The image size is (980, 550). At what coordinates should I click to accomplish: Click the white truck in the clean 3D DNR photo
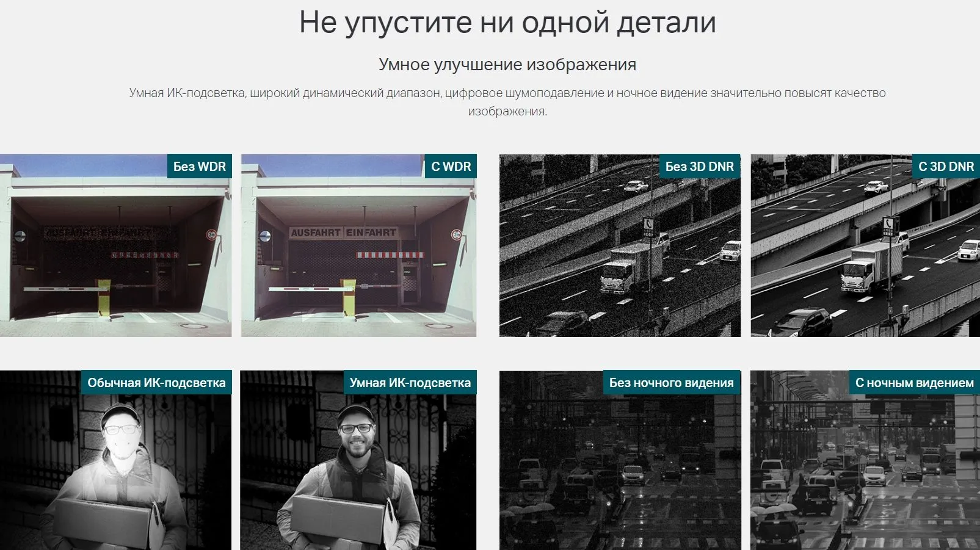point(870,267)
